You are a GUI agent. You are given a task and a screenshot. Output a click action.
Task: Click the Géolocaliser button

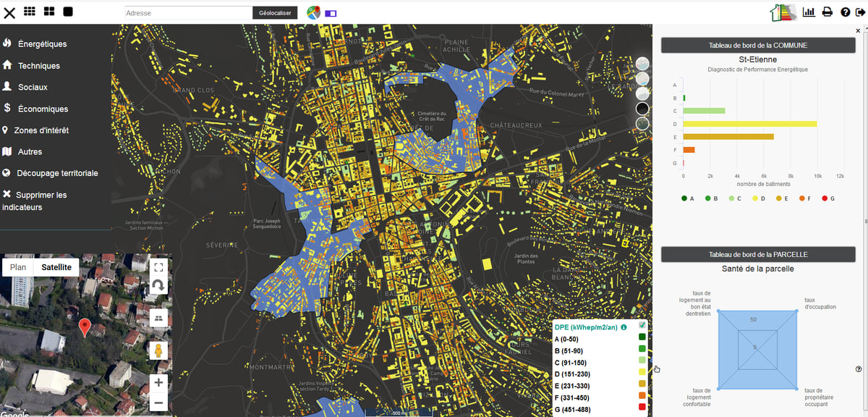point(275,13)
